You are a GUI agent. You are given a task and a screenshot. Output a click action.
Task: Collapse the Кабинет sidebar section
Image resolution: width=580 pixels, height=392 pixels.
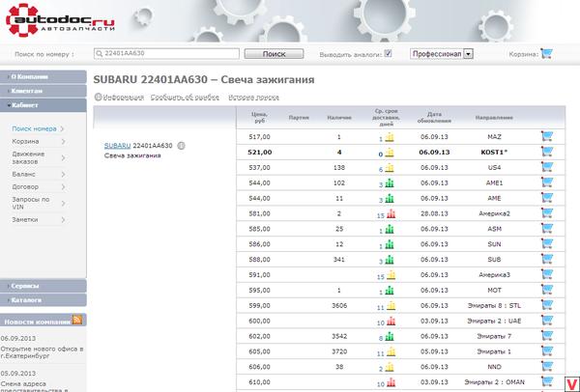43,105
